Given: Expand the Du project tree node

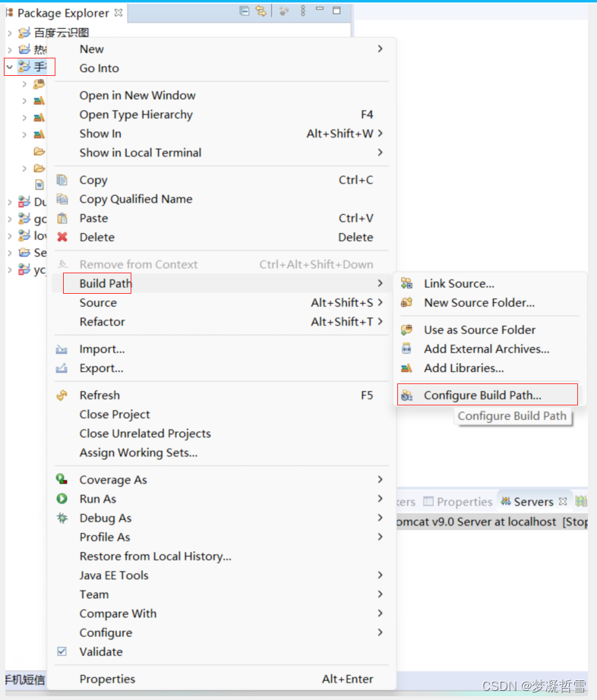Looking at the screenshot, I should pos(9,202).
